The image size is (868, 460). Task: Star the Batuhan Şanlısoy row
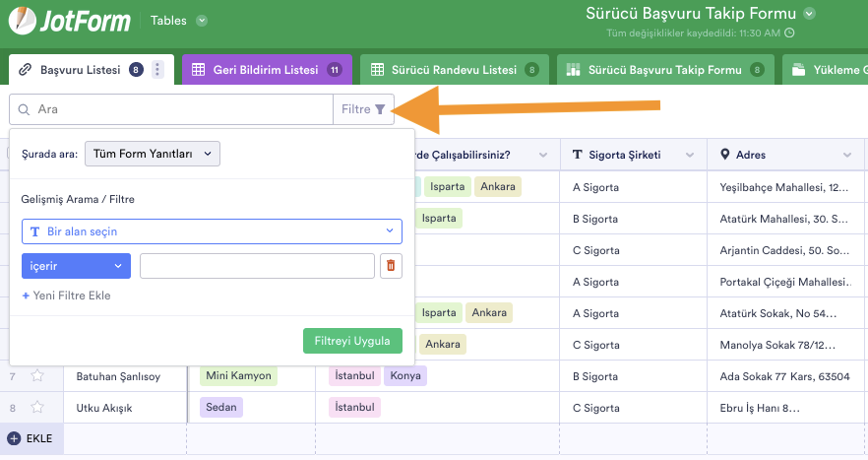click(37, 375)
